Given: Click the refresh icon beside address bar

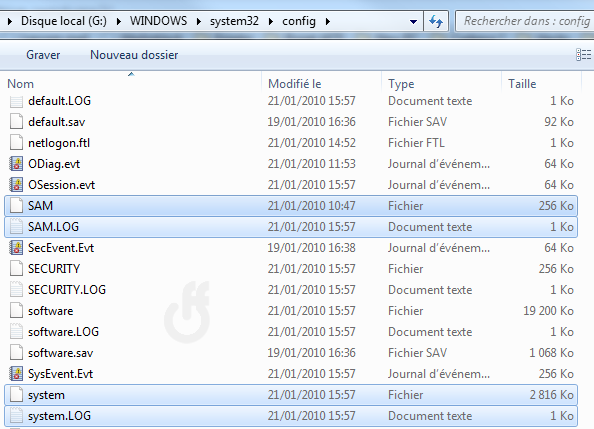Looking at the screenshot, I should [x=436, y=21].
